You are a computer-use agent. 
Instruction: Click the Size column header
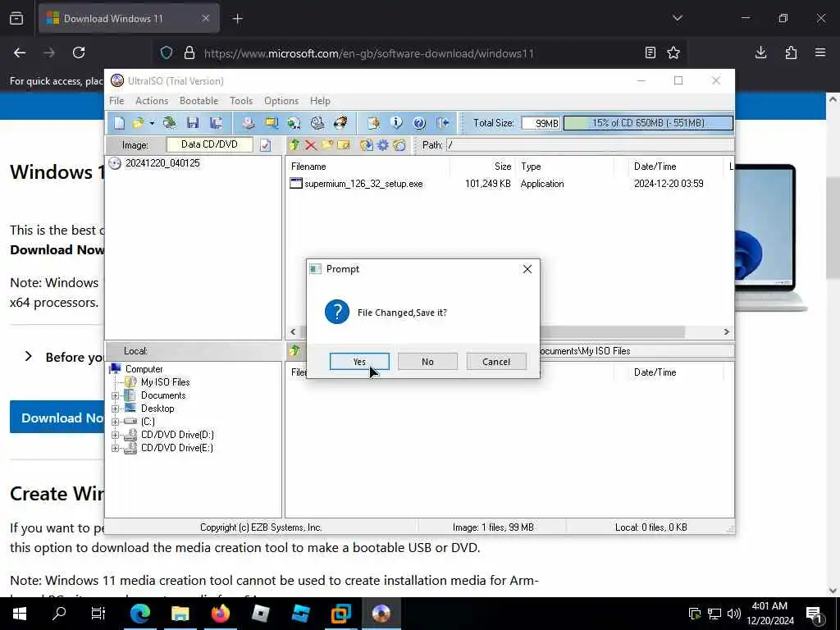(482, 167)
